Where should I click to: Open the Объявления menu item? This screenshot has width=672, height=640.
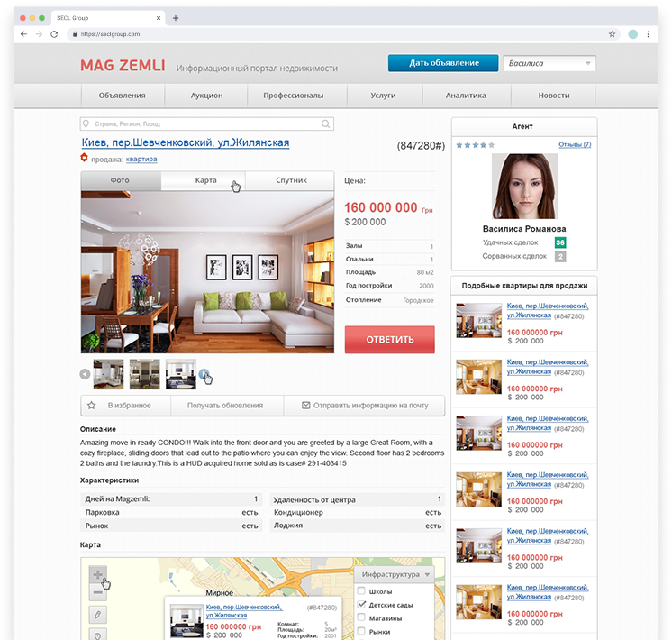(x=123, y=96)
